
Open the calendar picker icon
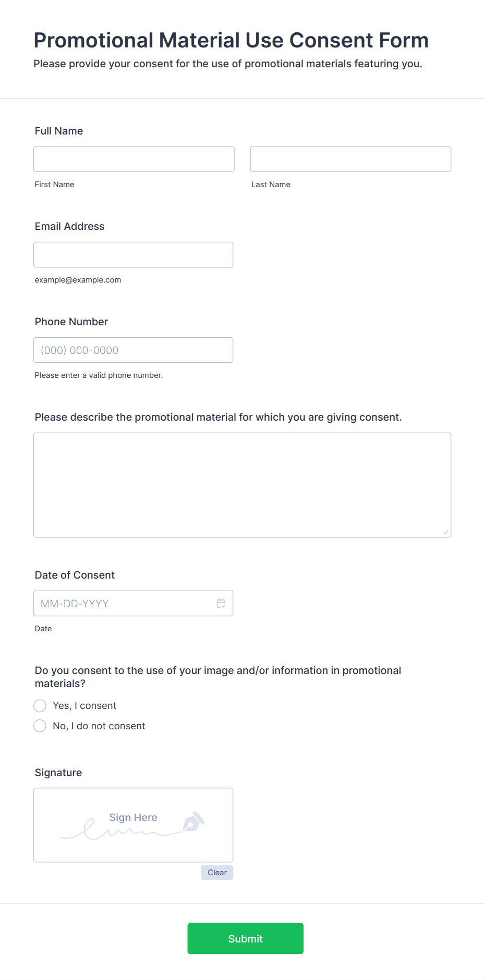[x=221, y=603]
